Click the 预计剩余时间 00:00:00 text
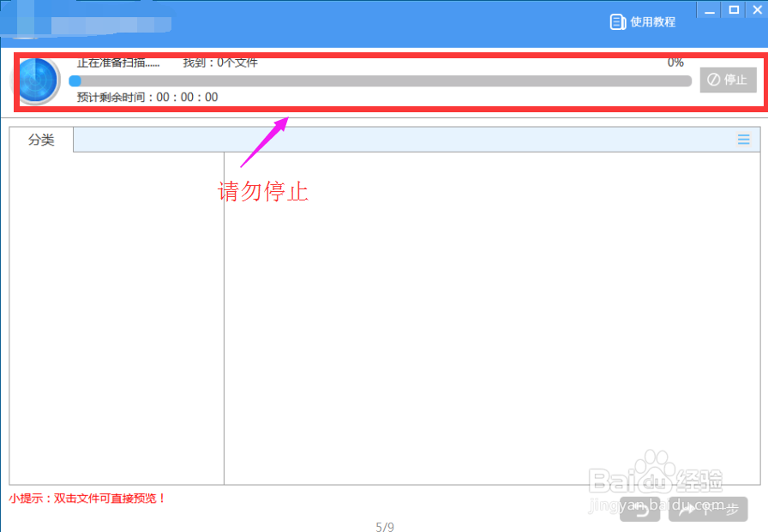The width and height of the screenshot is (768, 532). pyautogui.click(x=147, y=97)
